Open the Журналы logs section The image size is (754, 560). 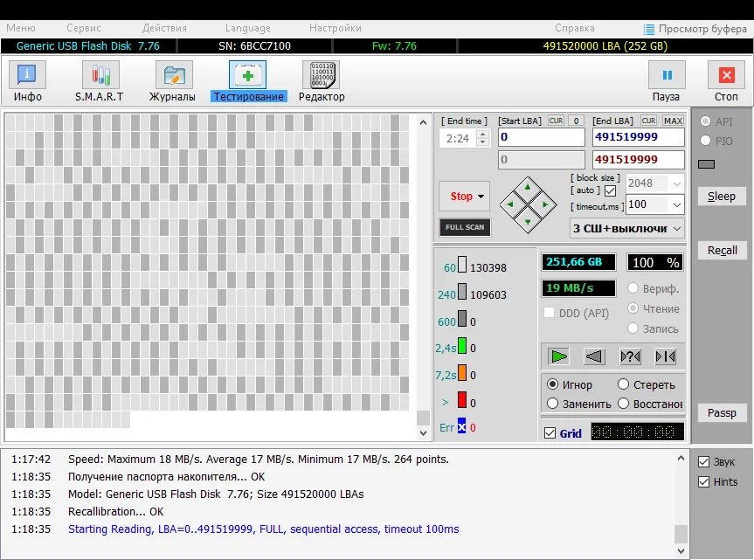pyautogui.click(x=172, y=77)
